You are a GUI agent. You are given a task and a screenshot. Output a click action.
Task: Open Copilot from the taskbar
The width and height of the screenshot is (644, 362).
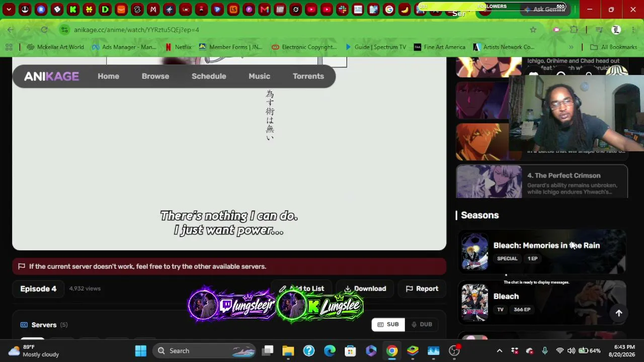pyautogui.click(x=371, y=350)
